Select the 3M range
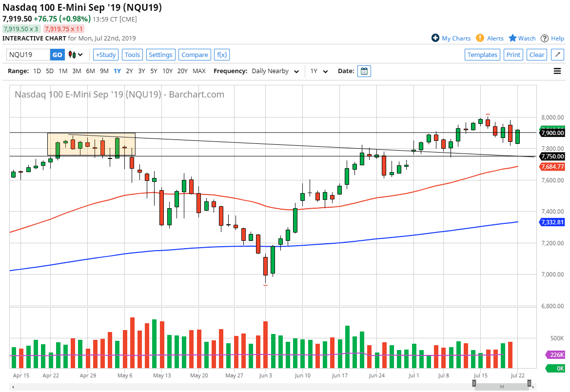The image size is (570, 392). click(x=77, y=71)
